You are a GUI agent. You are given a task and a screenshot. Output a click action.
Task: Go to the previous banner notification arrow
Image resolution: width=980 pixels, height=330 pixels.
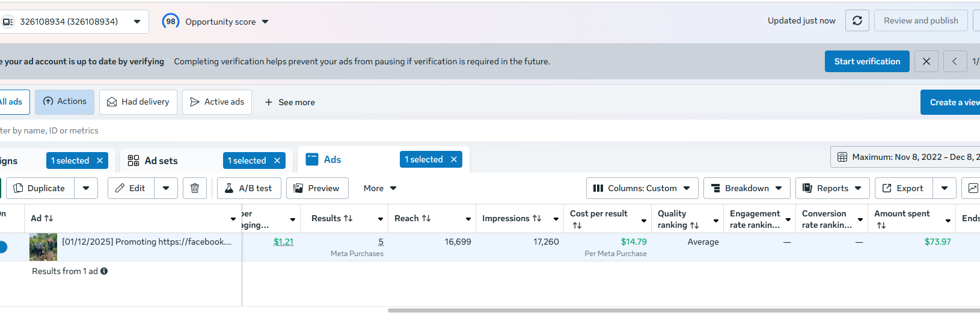tap(955, 61)
